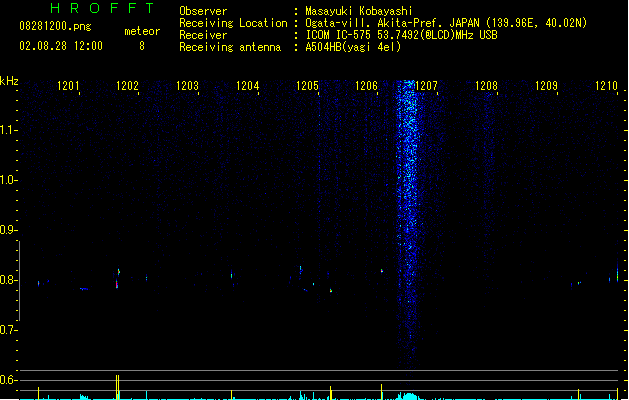Click the 1210 time marker
629x400 pixels.
click(x=606, y=86)
